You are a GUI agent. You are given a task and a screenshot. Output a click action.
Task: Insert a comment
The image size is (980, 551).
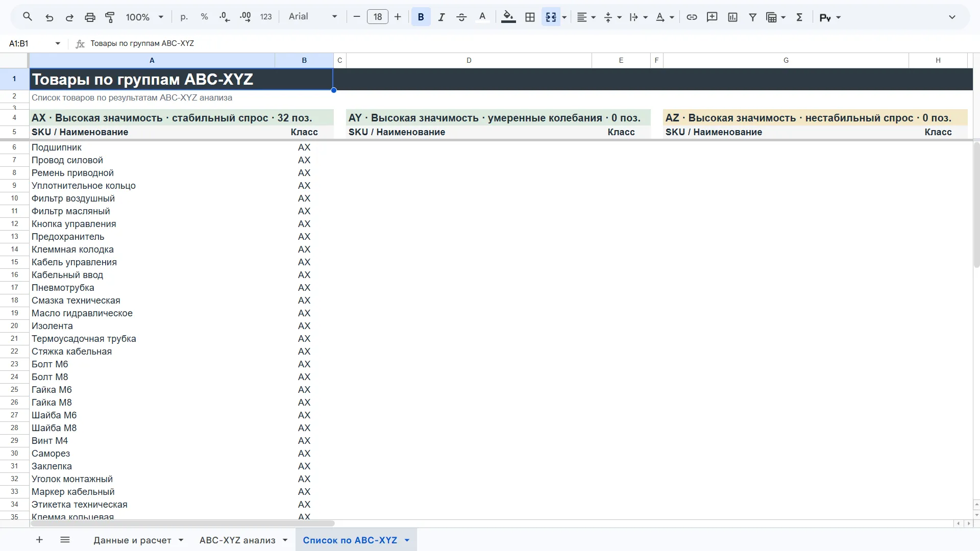tap(712, 17)
